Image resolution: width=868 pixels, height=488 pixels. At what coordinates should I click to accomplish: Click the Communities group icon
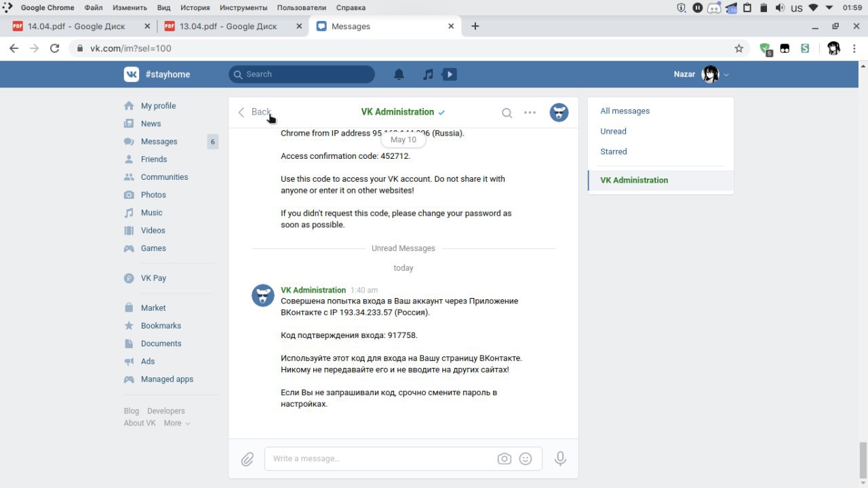129,176
